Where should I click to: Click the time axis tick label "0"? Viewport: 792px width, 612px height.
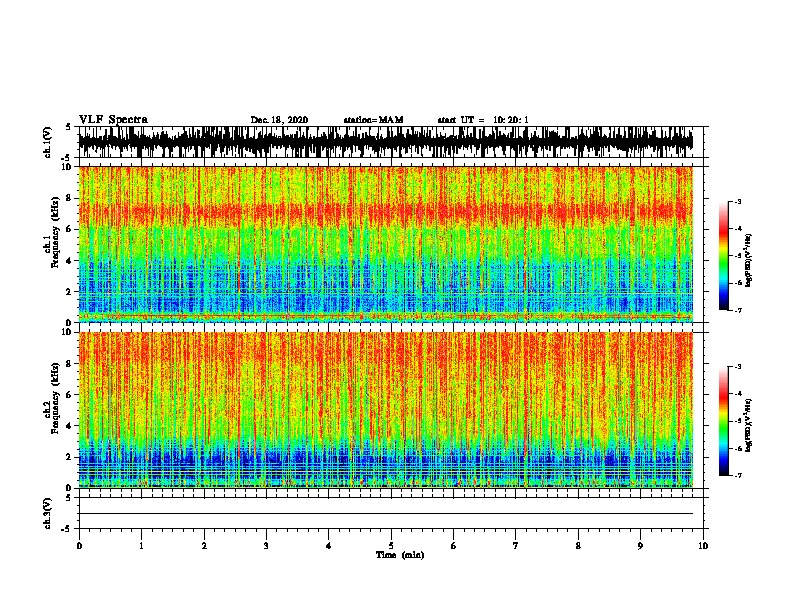[x=79, y=546]
